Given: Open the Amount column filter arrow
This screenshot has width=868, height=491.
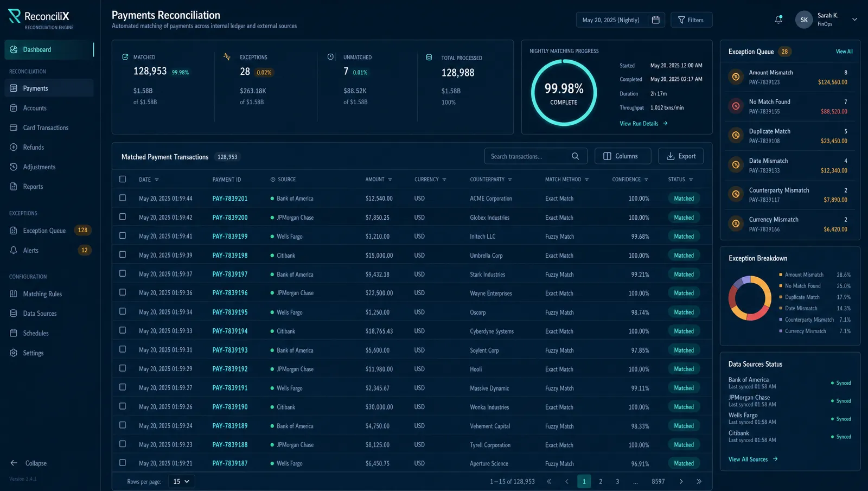Looking at the screenshot, I should tap(390, 180).
